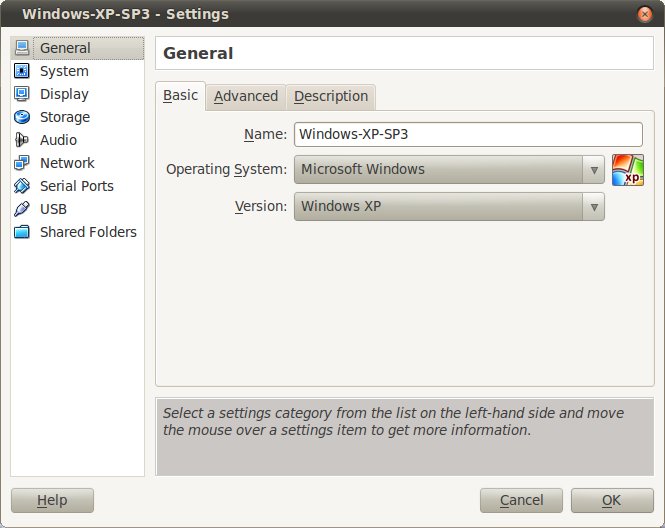Select the Basic tab
665x528 pixels.
(x=181, y=96)
